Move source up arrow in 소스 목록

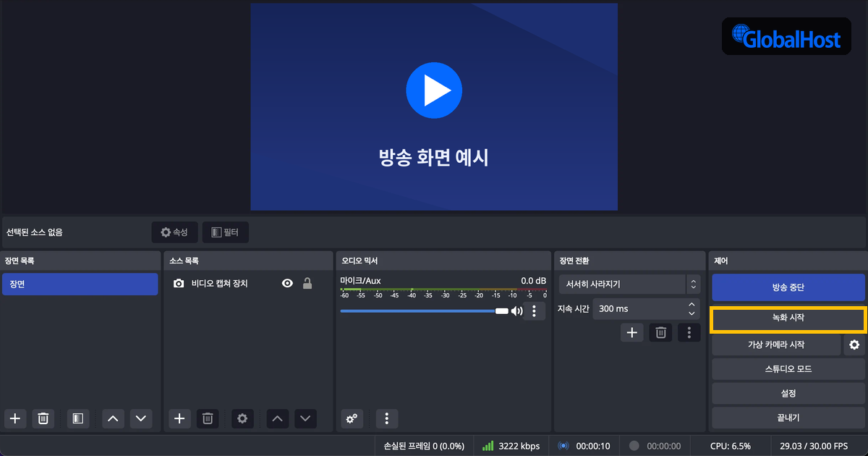coord(278,418)
